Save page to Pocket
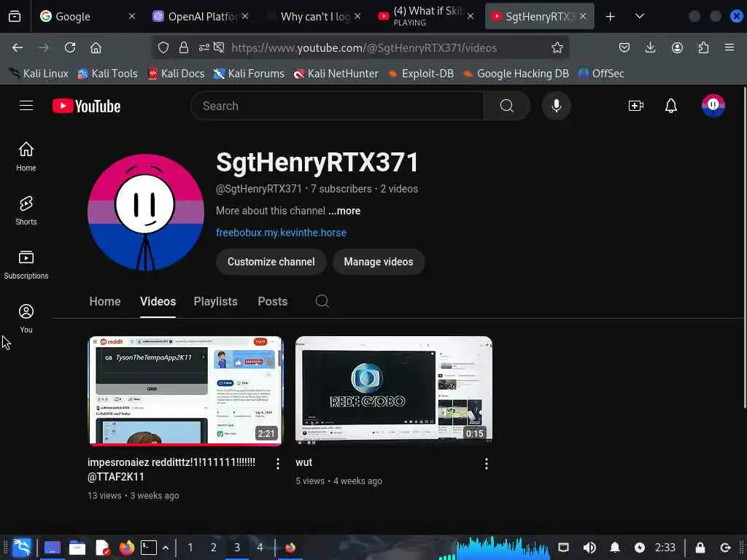This screenshot has width=747, height=560. pyautogui.click(x=624, y=47)
